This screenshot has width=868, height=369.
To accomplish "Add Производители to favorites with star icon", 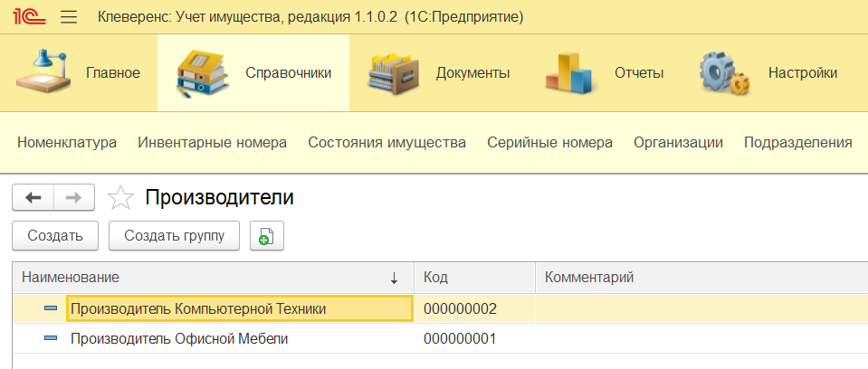I will pyautogui.click(x=120, y=197).
